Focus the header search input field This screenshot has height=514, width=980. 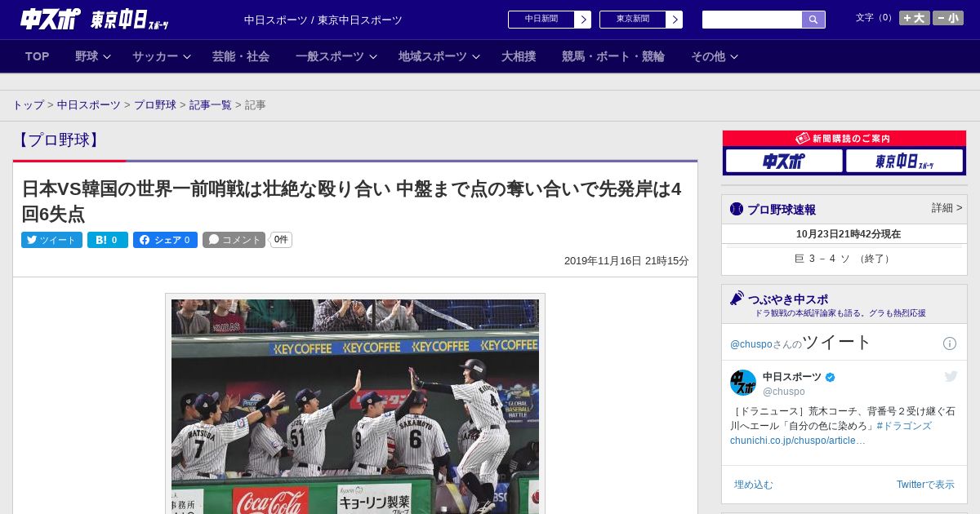click(752, 20)
